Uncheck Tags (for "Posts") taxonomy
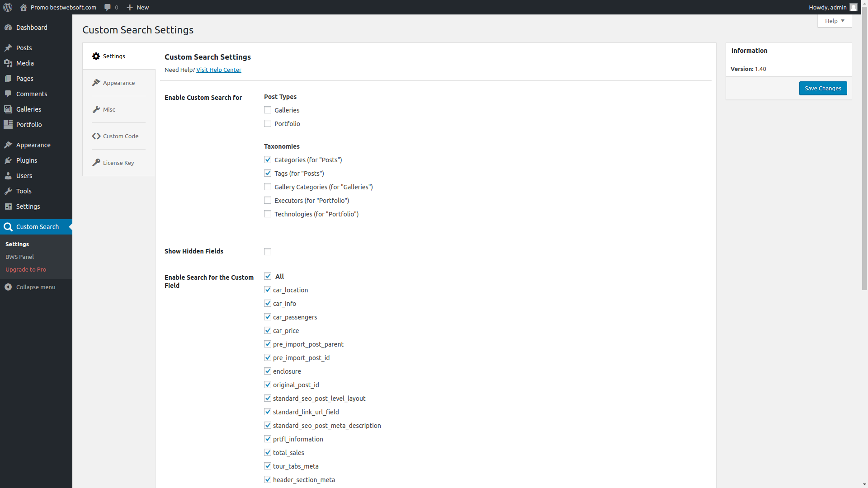This screenshot has height=488, width=868. pos(268,174)
